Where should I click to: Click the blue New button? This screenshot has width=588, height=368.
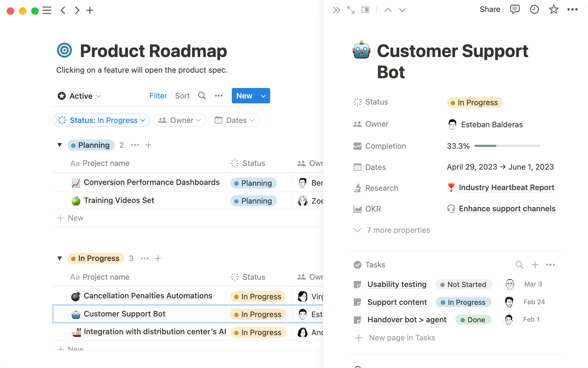point(244,96)
